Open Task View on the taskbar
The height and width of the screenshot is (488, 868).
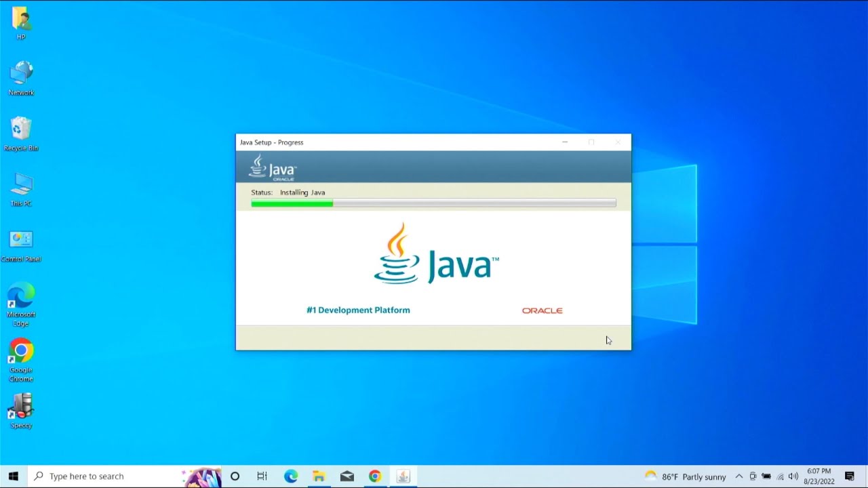click(x=262, y=476)
